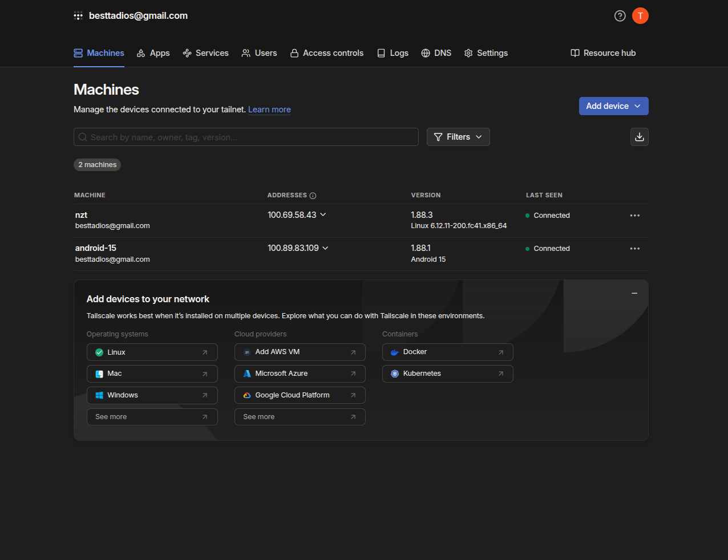Image resolution: width=728 pixels, height=560 pixels.
Task: Open the Settings tab
Action: click(x=486, y=53)
